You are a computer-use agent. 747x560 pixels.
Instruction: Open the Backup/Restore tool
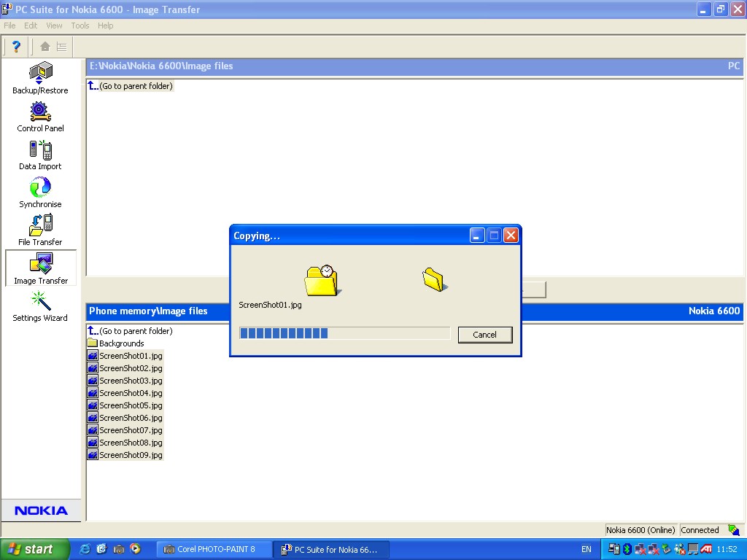click(40, 79)
